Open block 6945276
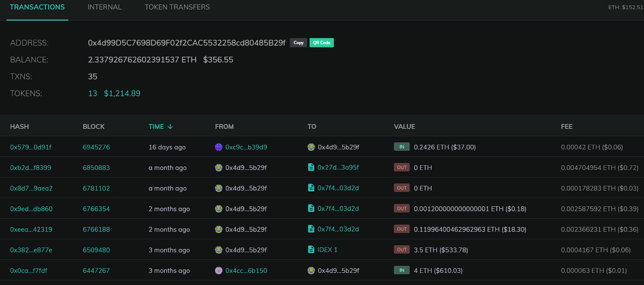The width and height of the screenshot is (644, 285). [96, 147]
